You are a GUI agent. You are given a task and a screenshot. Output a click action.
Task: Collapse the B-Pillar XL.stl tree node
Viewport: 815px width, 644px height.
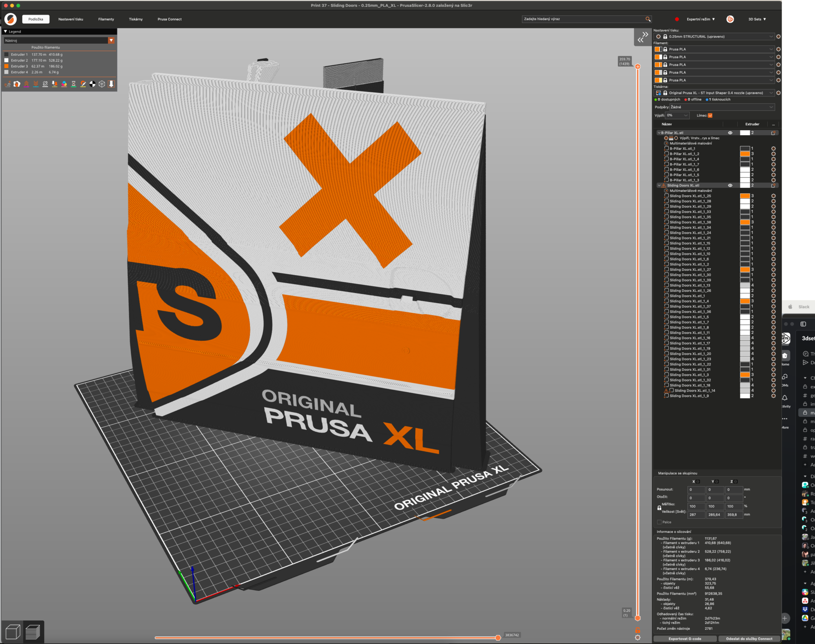click(659, 133)
